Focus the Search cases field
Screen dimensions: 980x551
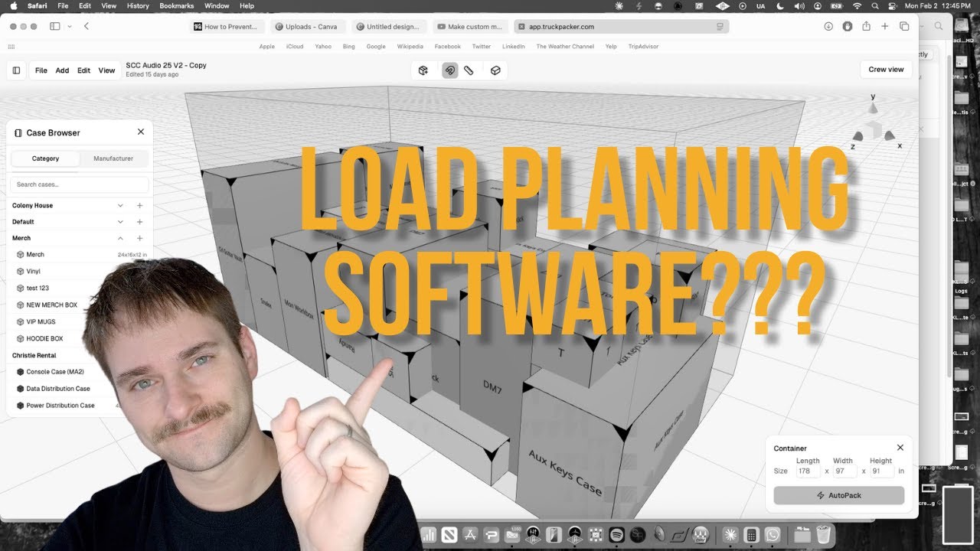click(x=80, y=184)
